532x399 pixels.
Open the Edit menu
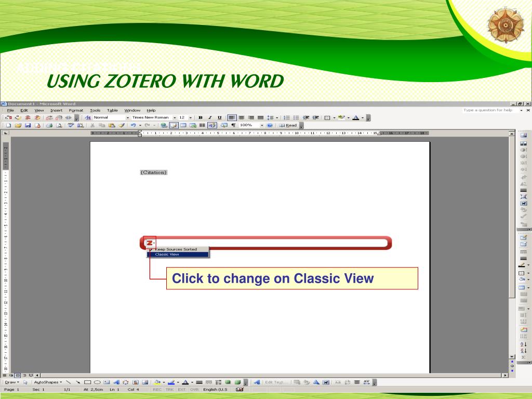pyautogui.click(x=24, y=111)
